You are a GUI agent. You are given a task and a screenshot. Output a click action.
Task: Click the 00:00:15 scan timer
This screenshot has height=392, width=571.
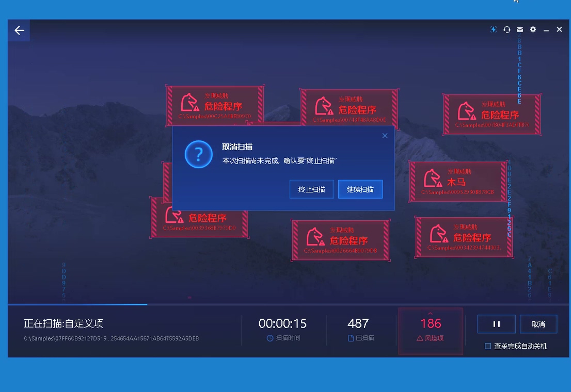tap(282, 323)
